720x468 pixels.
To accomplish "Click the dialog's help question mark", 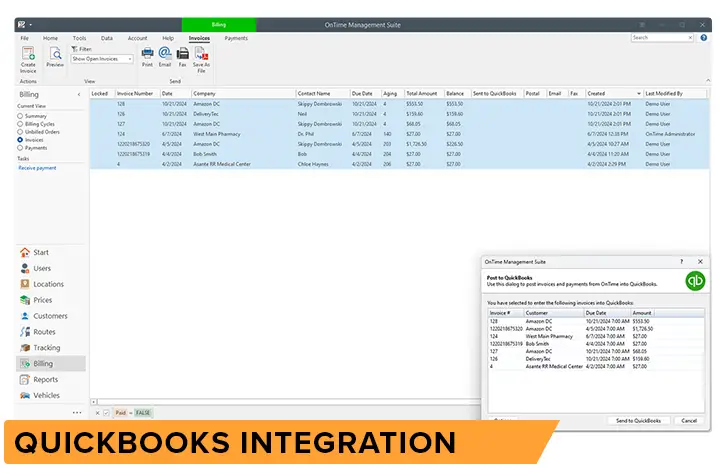I will click(681, 261).
